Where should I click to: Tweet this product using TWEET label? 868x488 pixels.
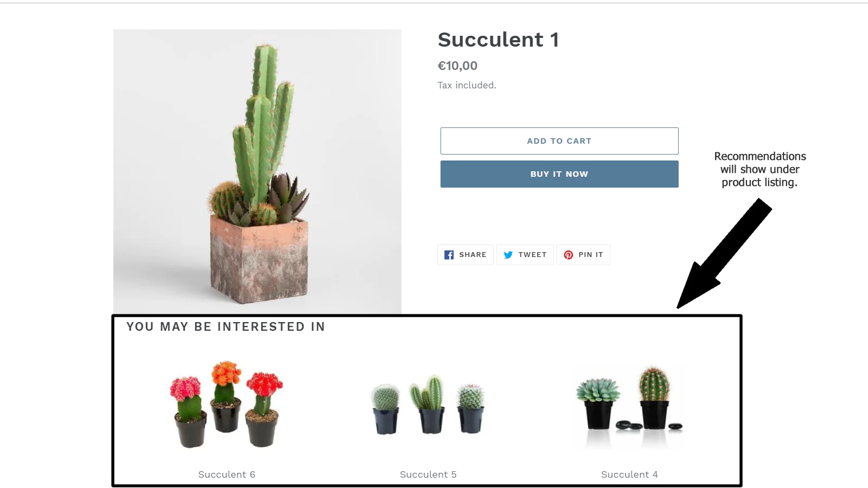[532, 255]
